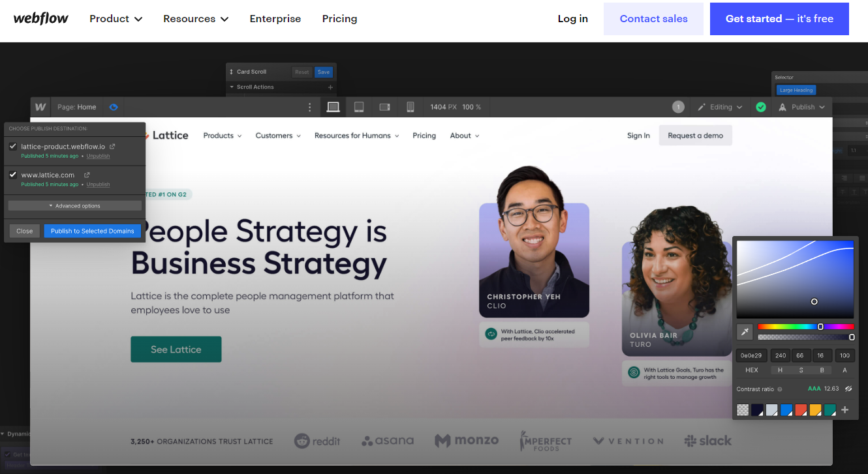Select the mobile portrait breakpoint icon
This screenshot has width=868, height=474.
tap(410, 107)
